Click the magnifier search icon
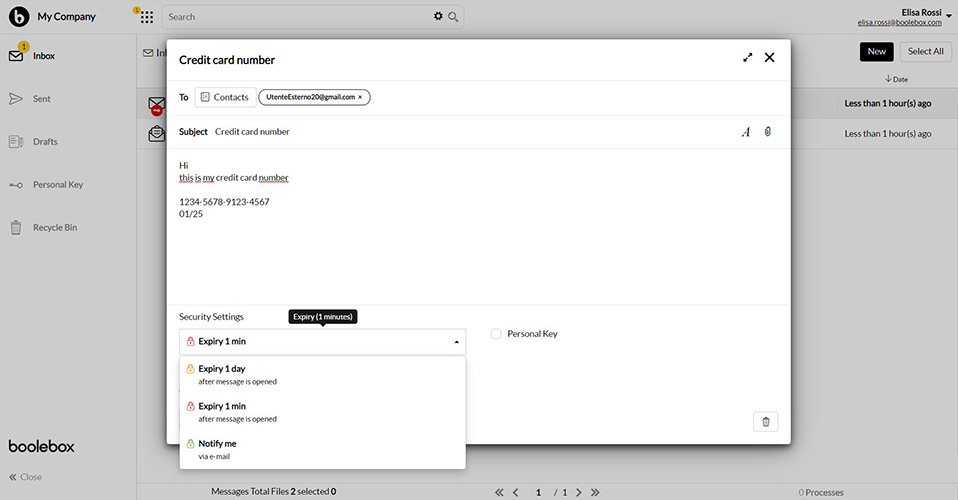The image size is (958, 500). point(453,17)
